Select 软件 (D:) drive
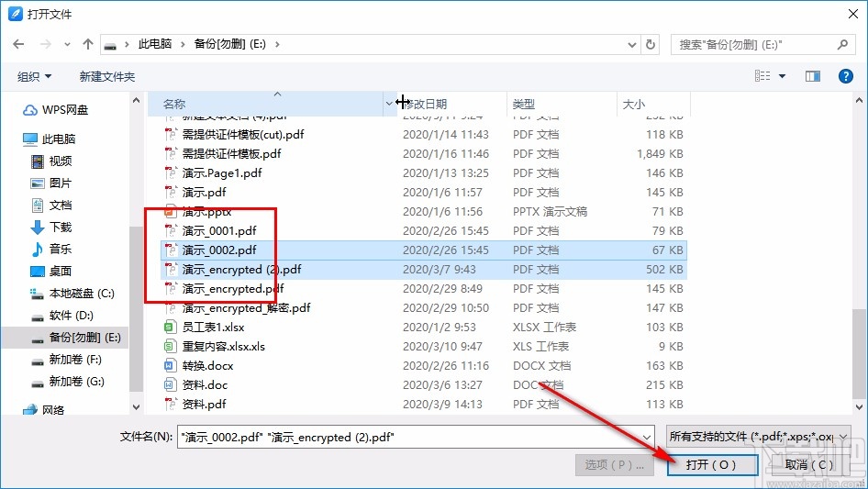 [62, 316]
